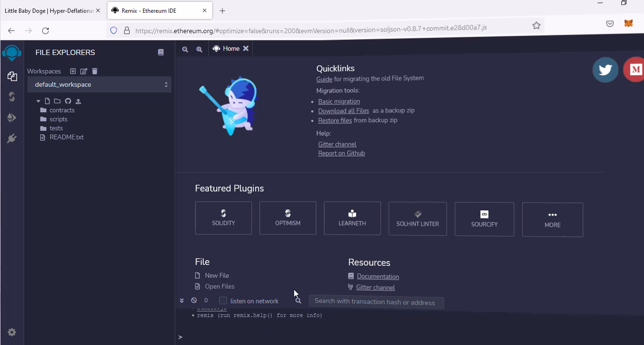The image size is (644, 345).
Task: Collapse the workspace file tree arrow
Action: click(x=38, y=101)
